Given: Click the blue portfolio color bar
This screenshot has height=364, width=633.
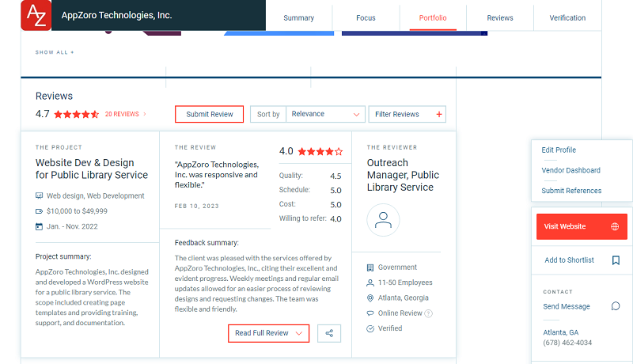Looking at the screenshot, I should pyautogui.click(x=279, y=33).
